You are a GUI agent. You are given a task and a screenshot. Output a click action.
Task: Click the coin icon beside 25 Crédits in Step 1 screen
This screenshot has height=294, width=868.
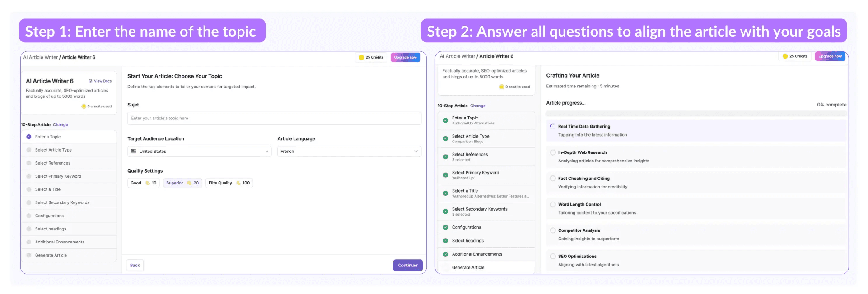pos(361,57)
